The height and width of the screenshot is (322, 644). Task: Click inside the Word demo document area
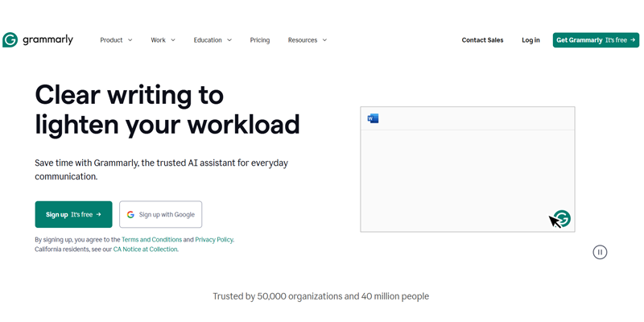pos(468,180)
